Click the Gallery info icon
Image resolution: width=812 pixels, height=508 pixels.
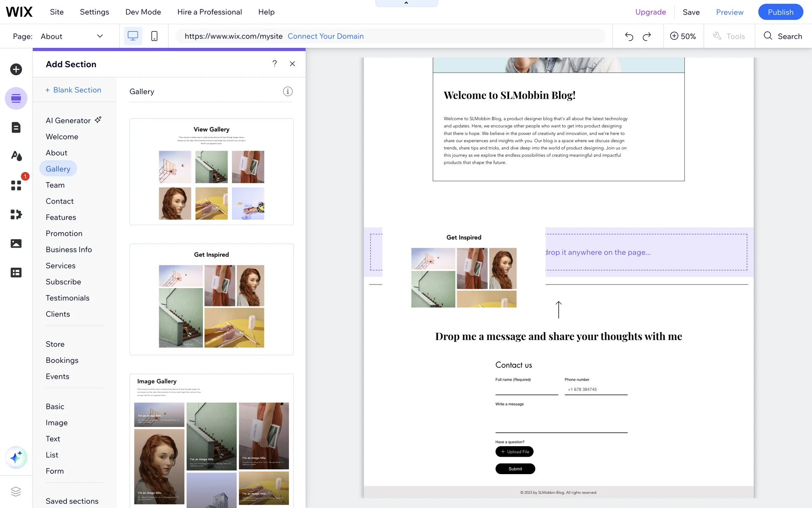pyautogui.click(x=288, y=91)
